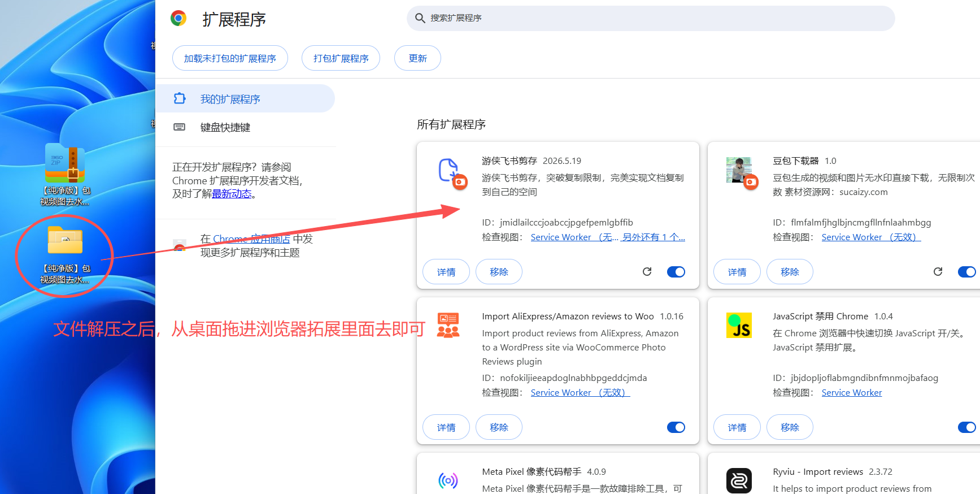Reload the 豆包下载器 extension
Image resolution: width=980 pixels, height=494 pixels.
coord(938,272)
